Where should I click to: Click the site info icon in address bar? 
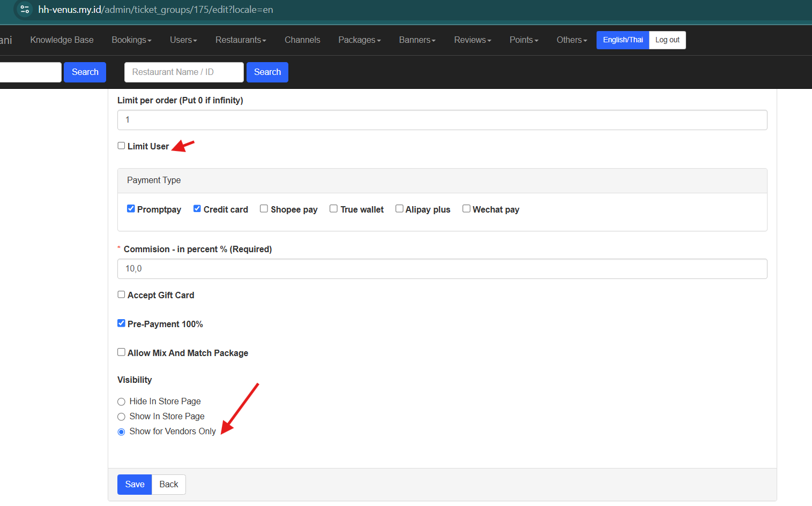click(x=25, y=10)
